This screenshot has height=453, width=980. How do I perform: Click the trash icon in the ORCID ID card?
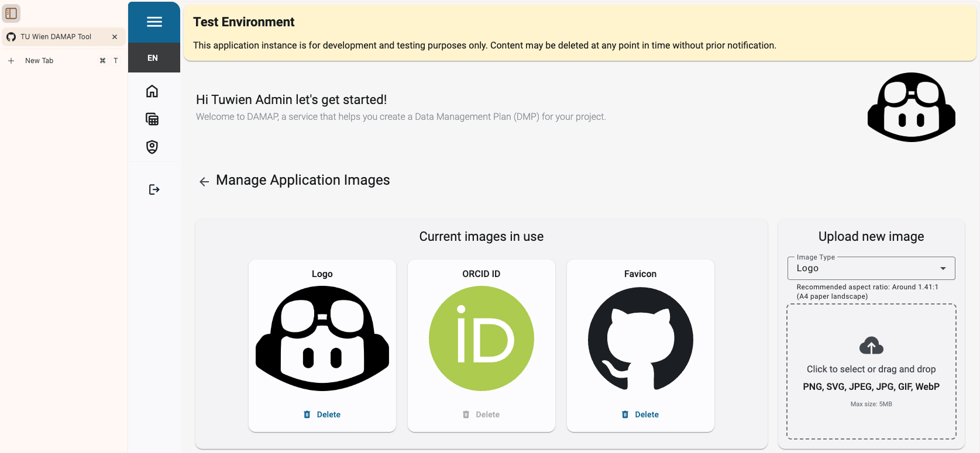(x=466, y=414)
